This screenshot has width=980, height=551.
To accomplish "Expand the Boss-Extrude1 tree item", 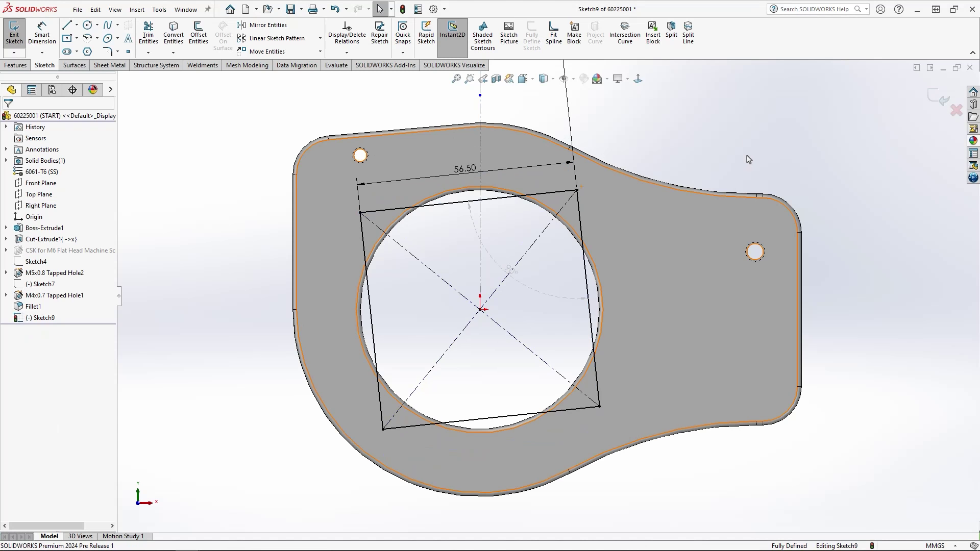I will (x=6, y=228).
